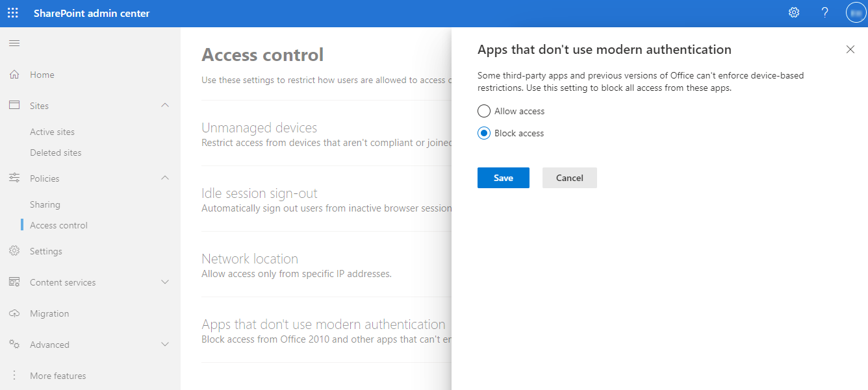Collapse the Policies section

pos(165,178)
